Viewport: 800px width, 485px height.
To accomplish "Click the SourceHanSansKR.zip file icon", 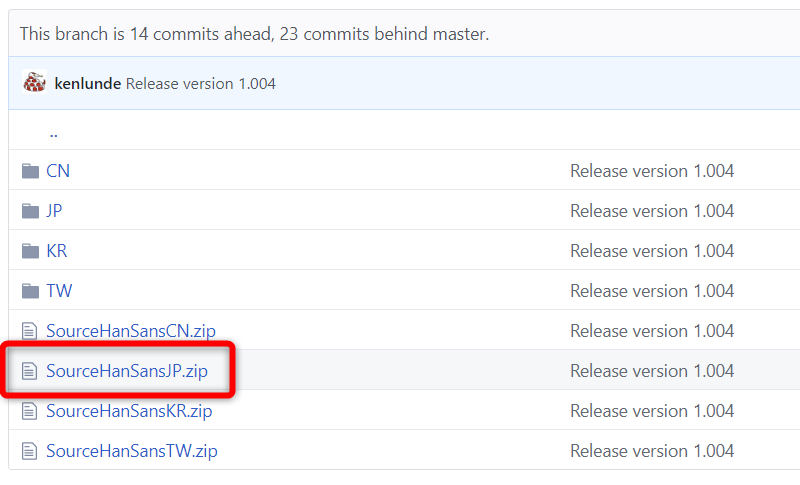I will 30,411.
